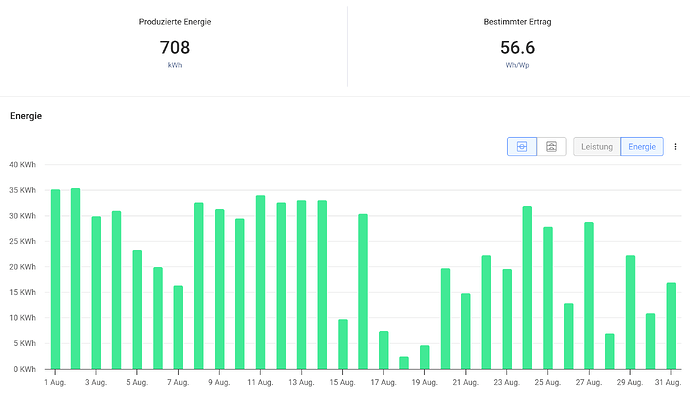690x398 pixels.
Task: Switch to the second chart view icon with arcs
Action: pos(551,147)
